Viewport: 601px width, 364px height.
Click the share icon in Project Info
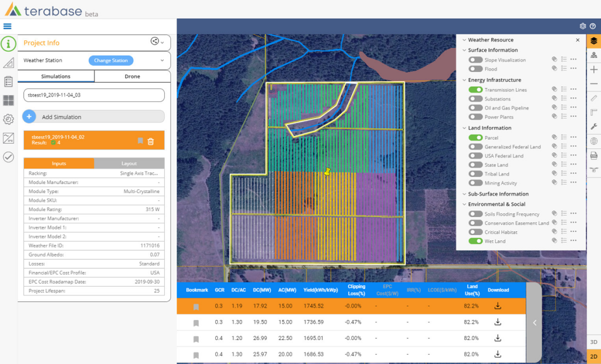(155, 42)
